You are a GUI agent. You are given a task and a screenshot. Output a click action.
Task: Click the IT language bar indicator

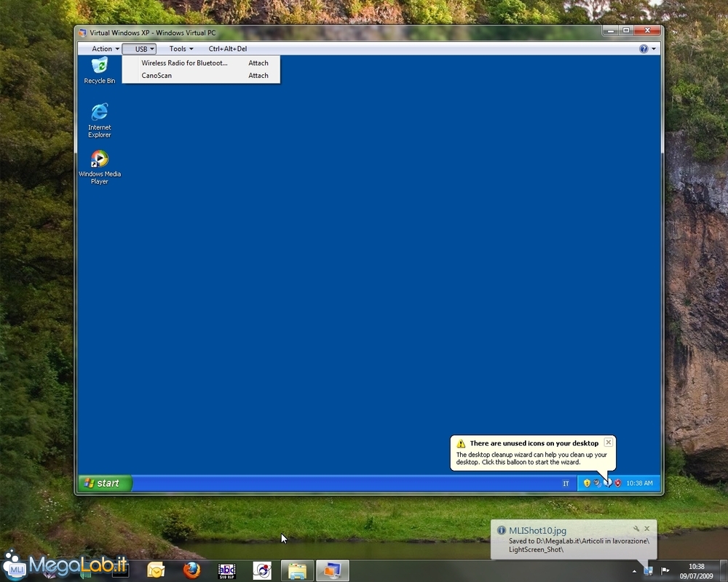point(566,483)
